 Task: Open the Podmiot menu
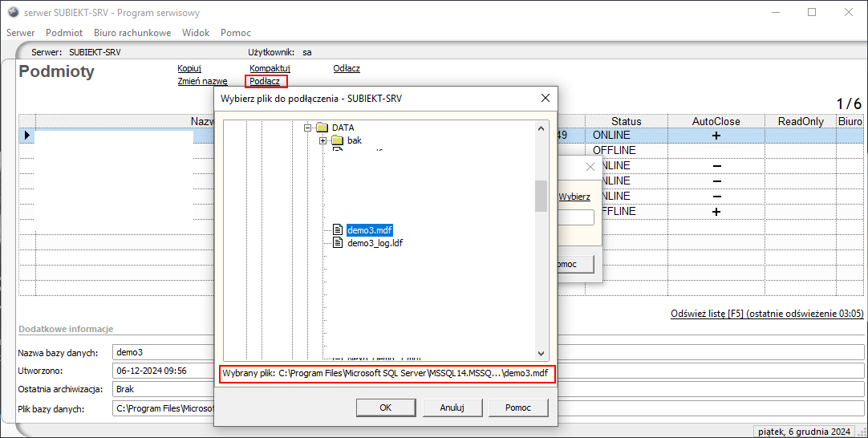click(x=64, y=33)
